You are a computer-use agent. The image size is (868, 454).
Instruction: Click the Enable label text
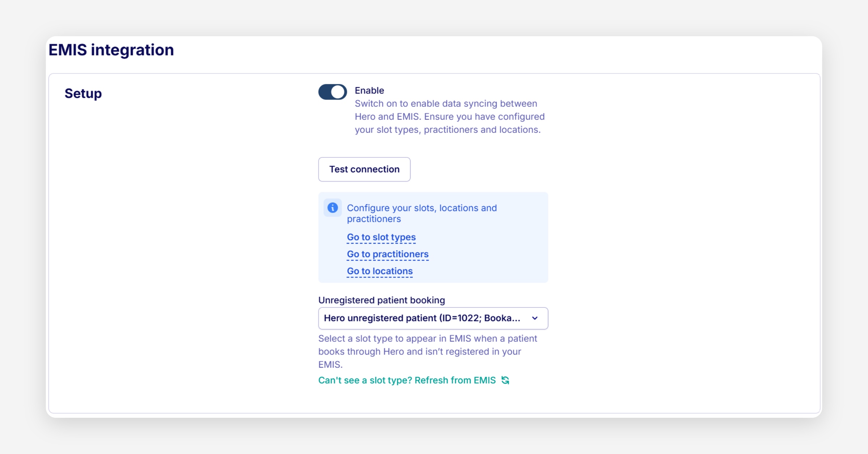369,91
